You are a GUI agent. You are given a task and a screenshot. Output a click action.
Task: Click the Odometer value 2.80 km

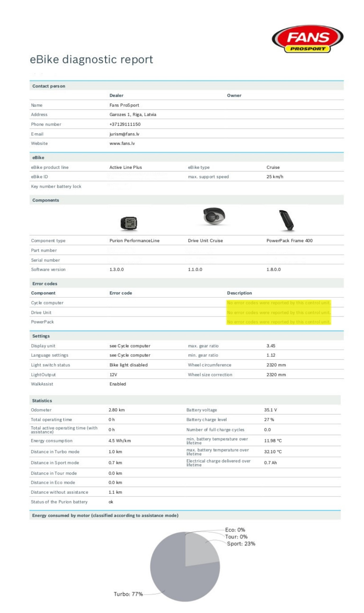(x=117, y=410)
